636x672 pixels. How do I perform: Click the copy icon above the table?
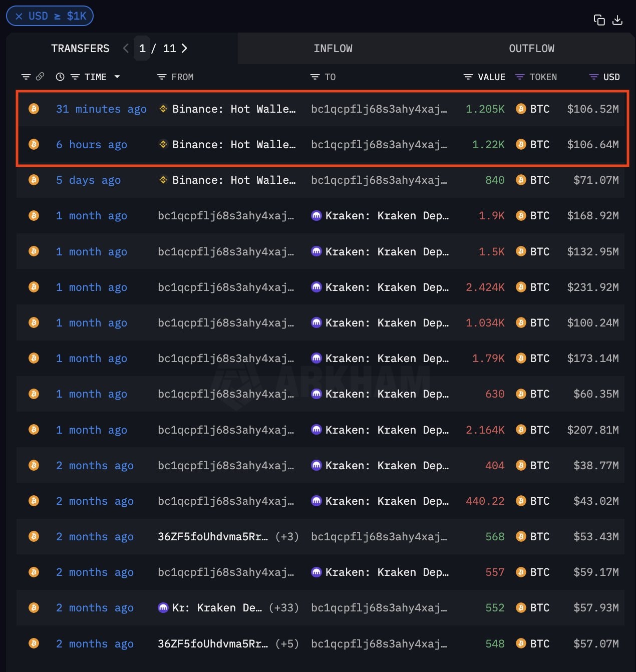599,20
